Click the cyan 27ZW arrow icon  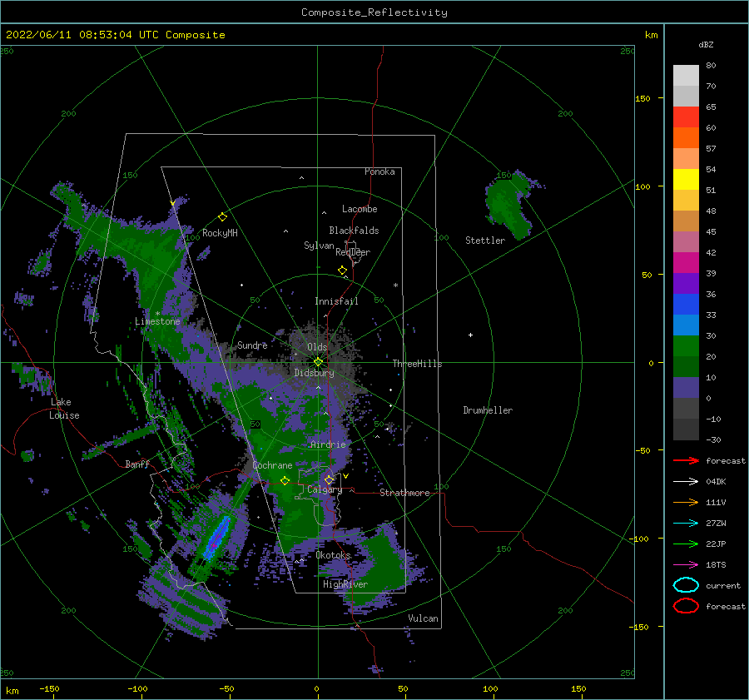pos(686,524)
